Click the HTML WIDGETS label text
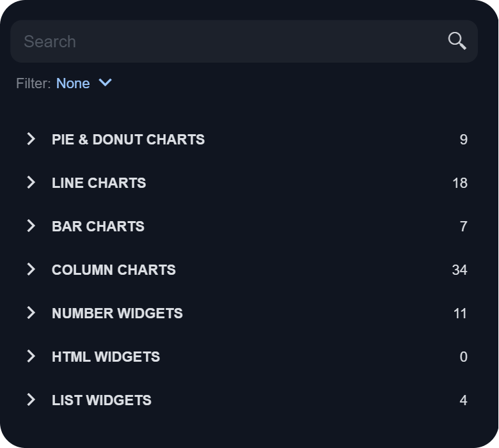499x448 pixels. (x=106, y=357)
